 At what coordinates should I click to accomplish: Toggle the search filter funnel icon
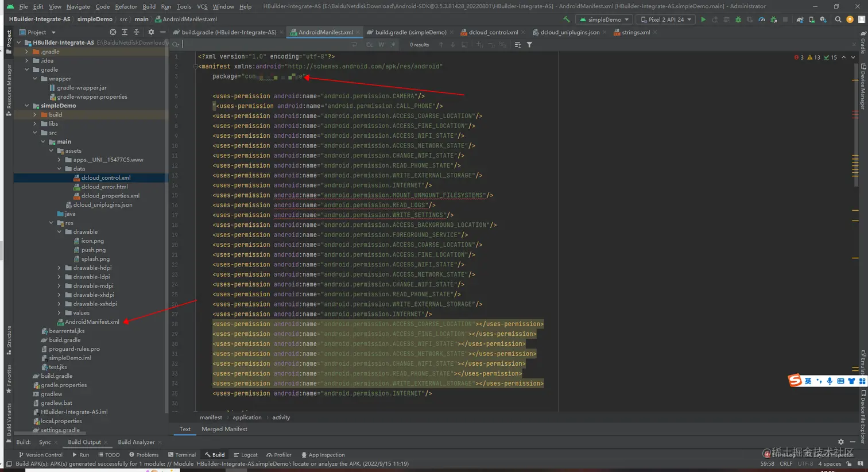(x=529, y=45)
